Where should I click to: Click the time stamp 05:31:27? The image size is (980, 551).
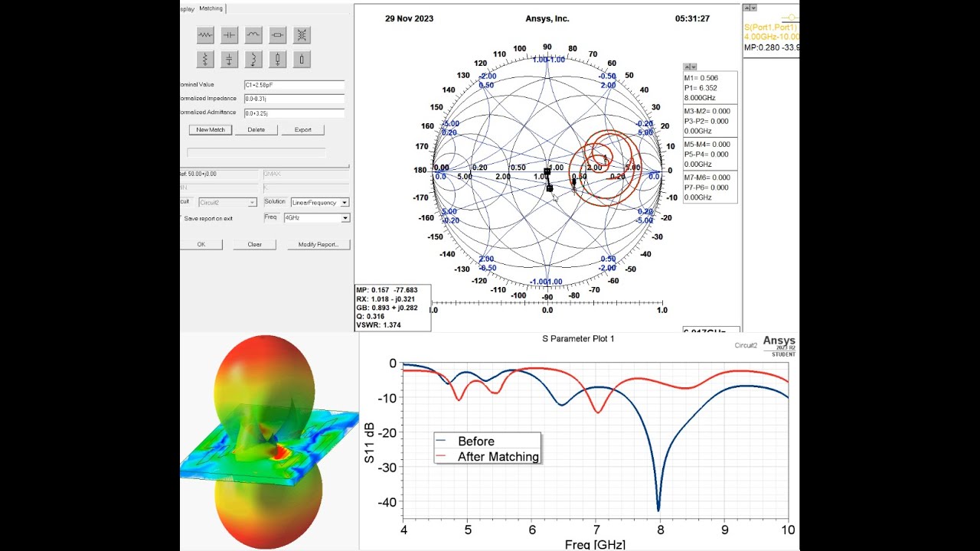pyautogui.click(x=692, y=18)
